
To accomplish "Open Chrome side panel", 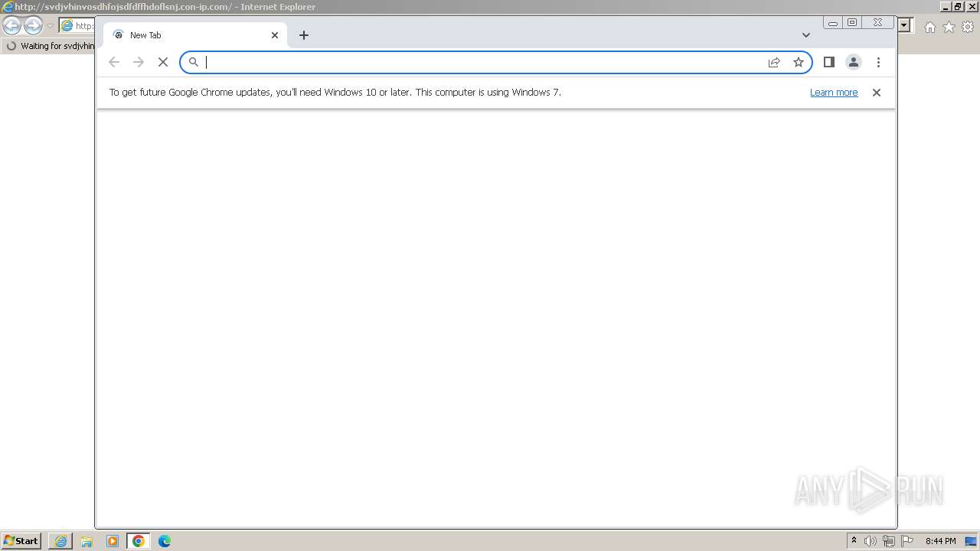I will [828, 62].
